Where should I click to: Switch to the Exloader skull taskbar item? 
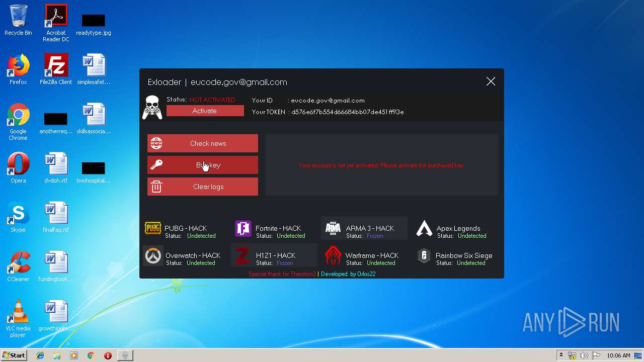pos(125,355)
